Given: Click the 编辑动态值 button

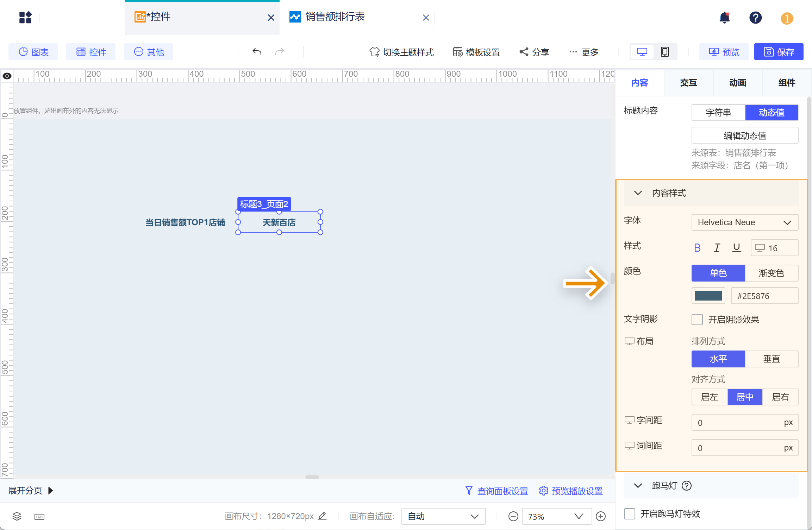Looking at the screenshot, I should 744,135.
